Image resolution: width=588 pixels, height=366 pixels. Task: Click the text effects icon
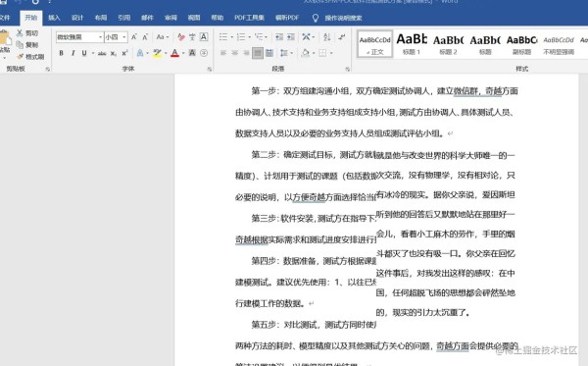[140, 53]
